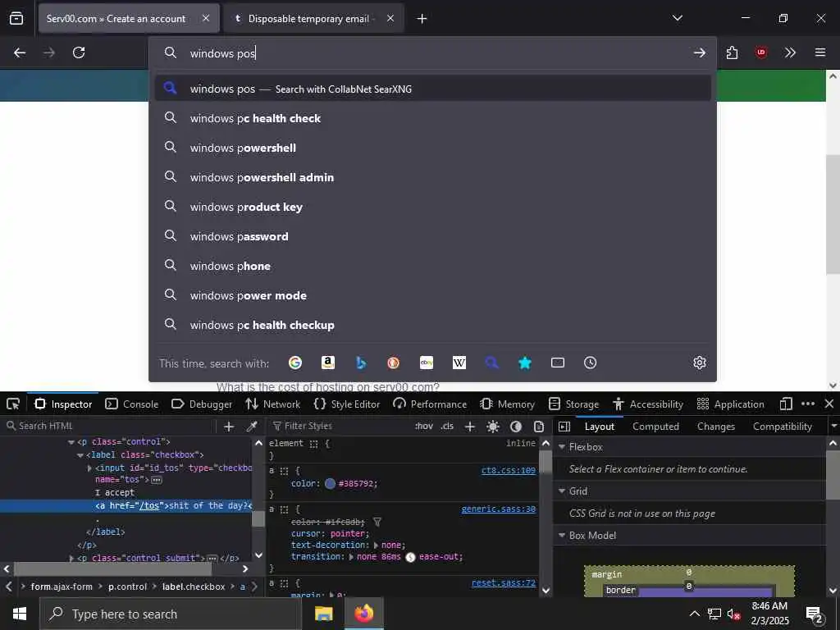Toggle .cls classes panel

tap(447, 427)
